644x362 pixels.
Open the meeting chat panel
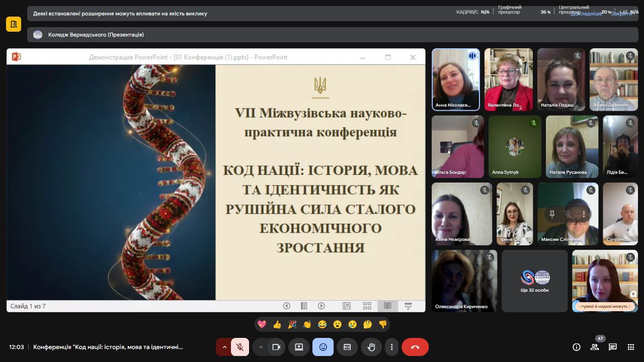coord(612,347)
